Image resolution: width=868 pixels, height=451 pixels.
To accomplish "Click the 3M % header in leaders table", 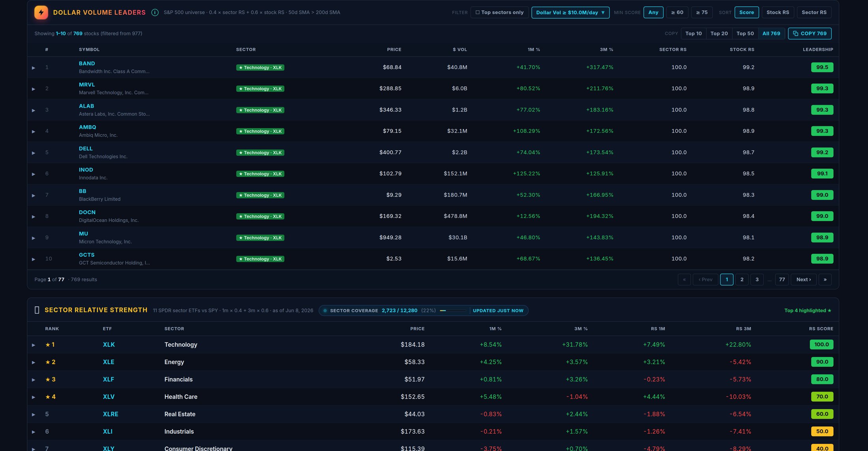I will click(606, 50).
